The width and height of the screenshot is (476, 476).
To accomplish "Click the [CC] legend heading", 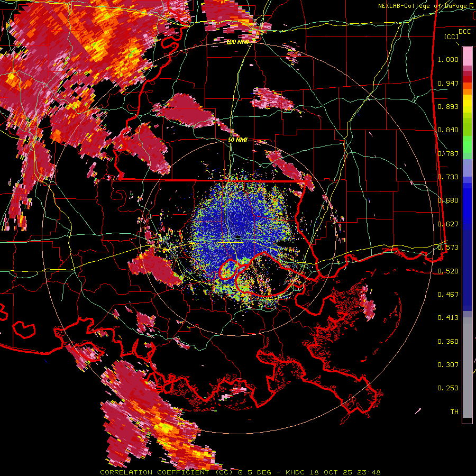I will [x=452, y=36].
